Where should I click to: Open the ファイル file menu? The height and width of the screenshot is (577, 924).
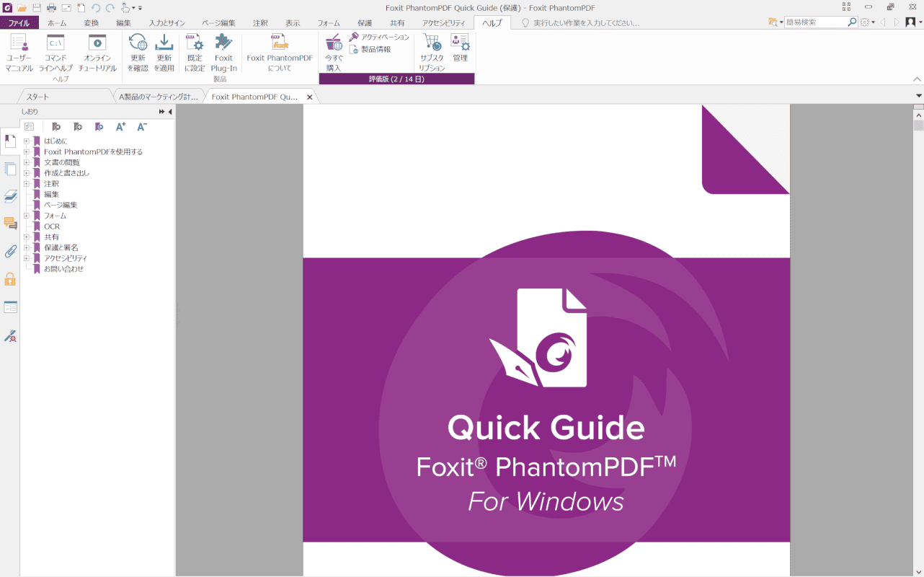pos(19,23)
